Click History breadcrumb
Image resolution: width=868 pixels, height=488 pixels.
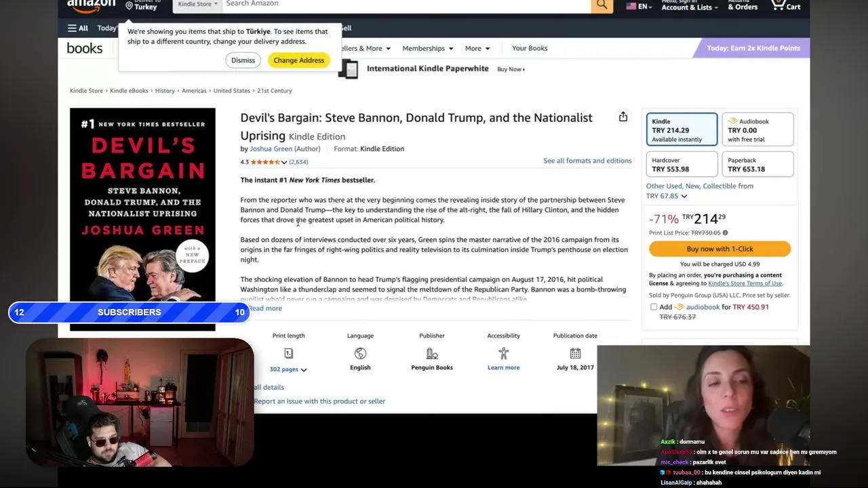(x=165, y=91)
